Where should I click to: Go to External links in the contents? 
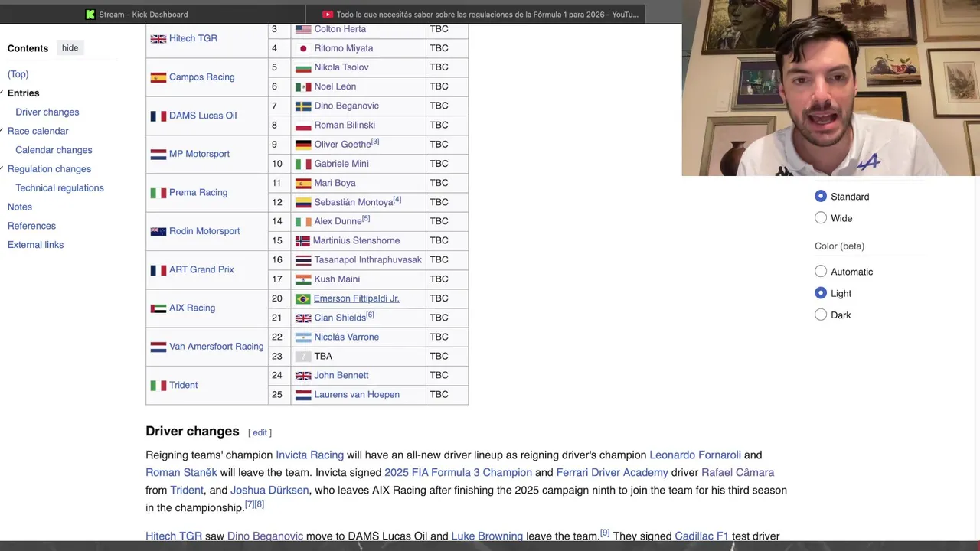coord(35,245)
